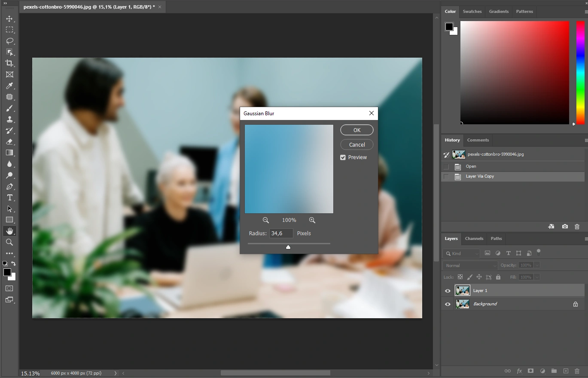This screenshot has height=378, width=588.
Task: Select the History Brush tool
Action: point(9,130)
